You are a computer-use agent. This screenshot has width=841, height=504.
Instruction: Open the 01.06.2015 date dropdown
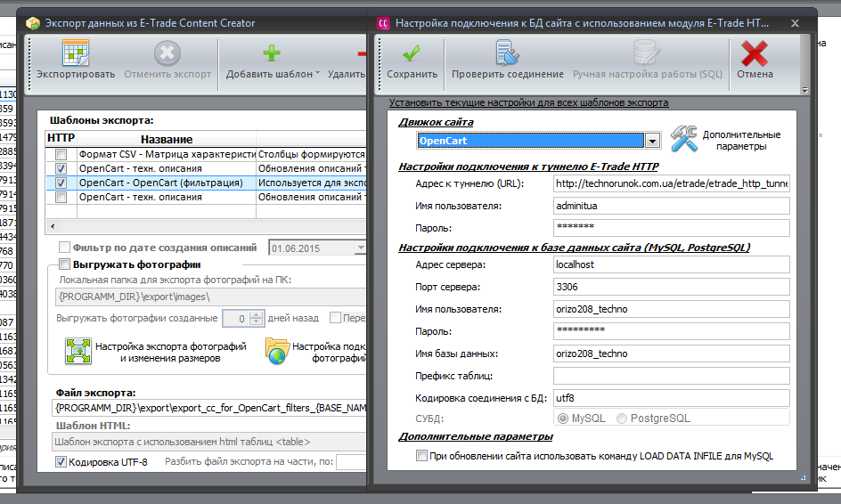361,248
